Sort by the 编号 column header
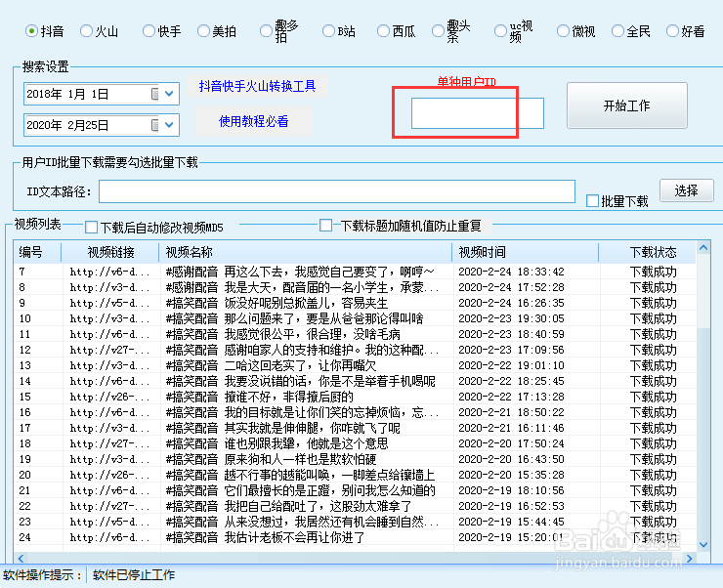The image size is (723, 588). 37,252
